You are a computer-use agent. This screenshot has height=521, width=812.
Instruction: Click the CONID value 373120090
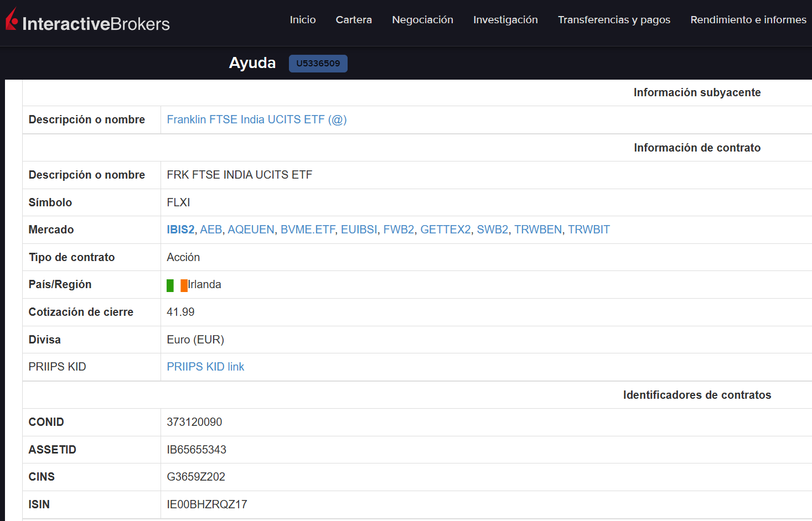[194, 422]
